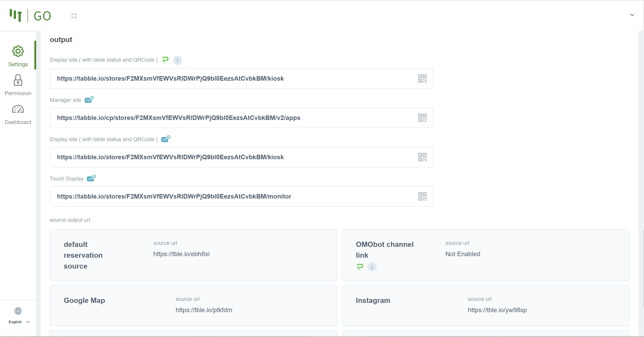Select the Settings sidebar item
This screenshot has height=337, width=644.
[18, 56]
